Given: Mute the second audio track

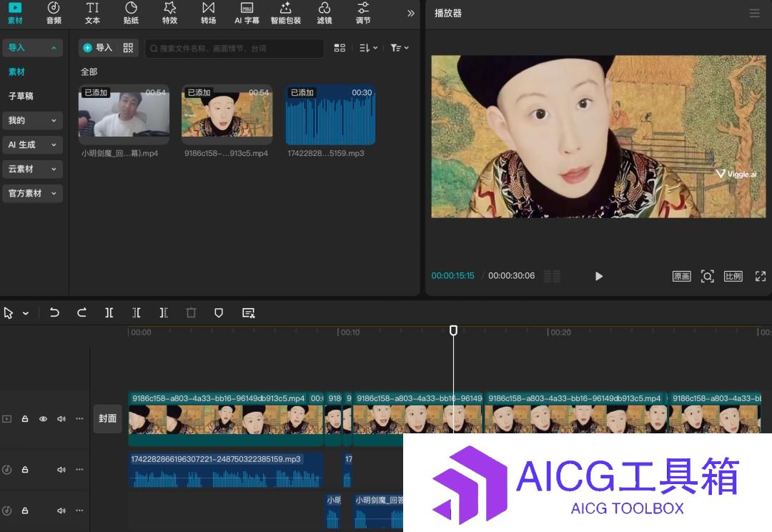Looking at the screenshot, I should tap(61, 511).
